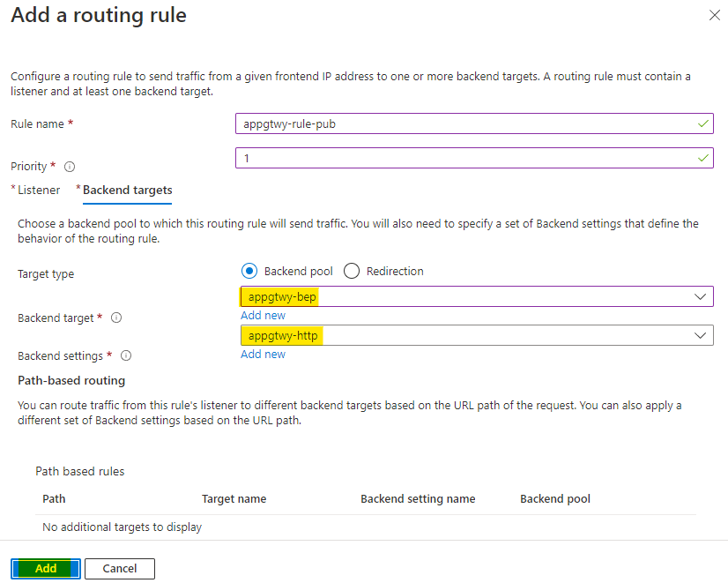Click Add new under the appgtwy-bep dropdown
The width and height of the screenshot is (728, 583).
(x=263, y=315)
